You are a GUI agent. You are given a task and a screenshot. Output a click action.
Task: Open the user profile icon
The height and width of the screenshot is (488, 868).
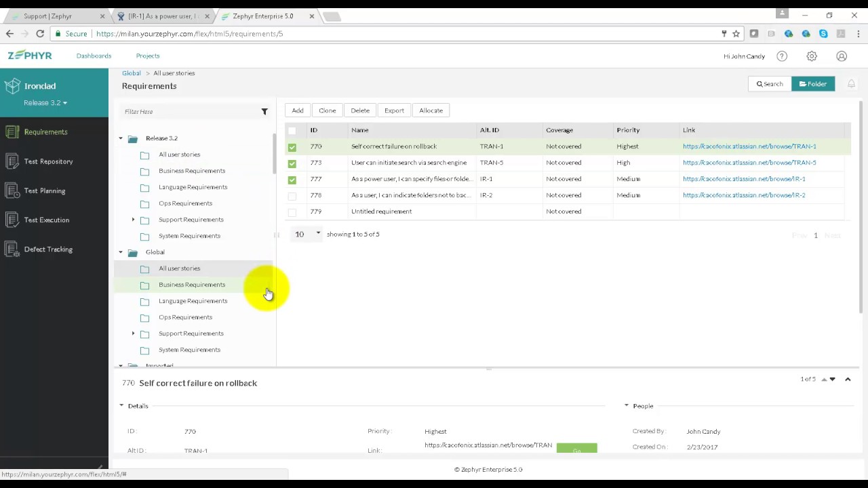[842, 56]
